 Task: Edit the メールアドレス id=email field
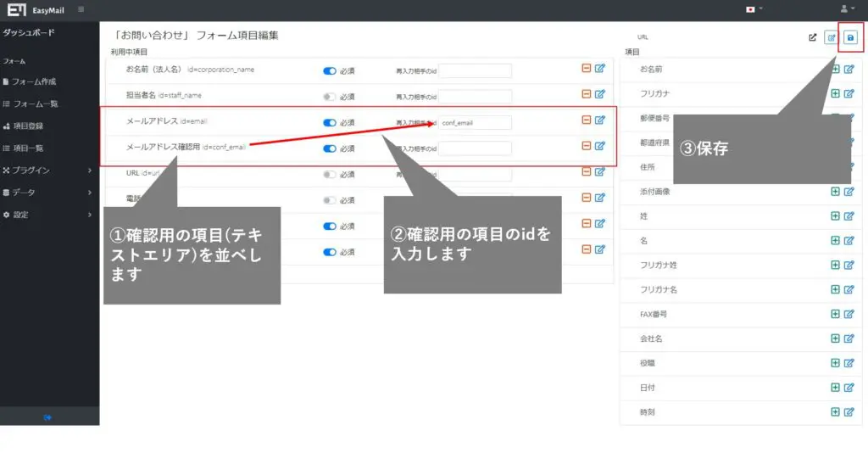pos(600,120)
